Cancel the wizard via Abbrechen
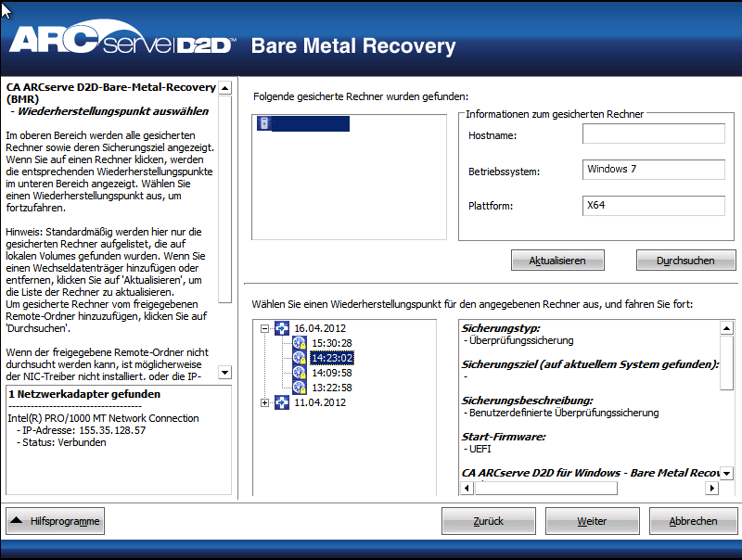The height and width of the screenshot is (560, 742). (692, 520)
